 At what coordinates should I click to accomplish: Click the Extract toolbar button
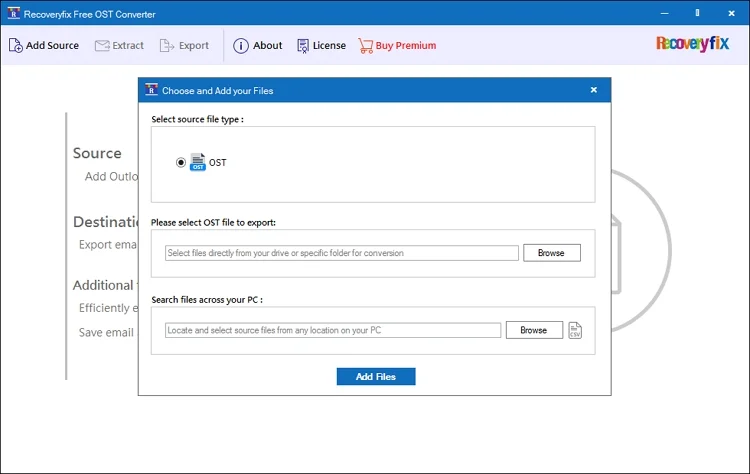pos(119,45)
